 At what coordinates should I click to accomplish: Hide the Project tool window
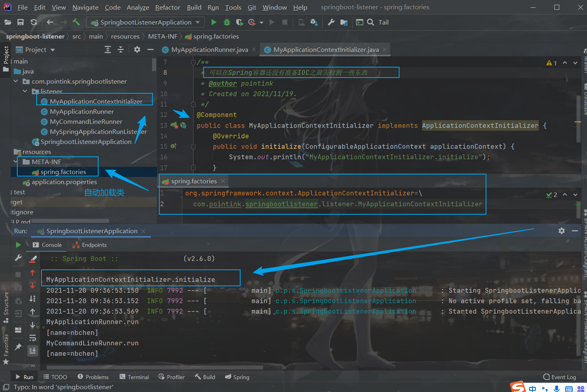coord(150,49)
